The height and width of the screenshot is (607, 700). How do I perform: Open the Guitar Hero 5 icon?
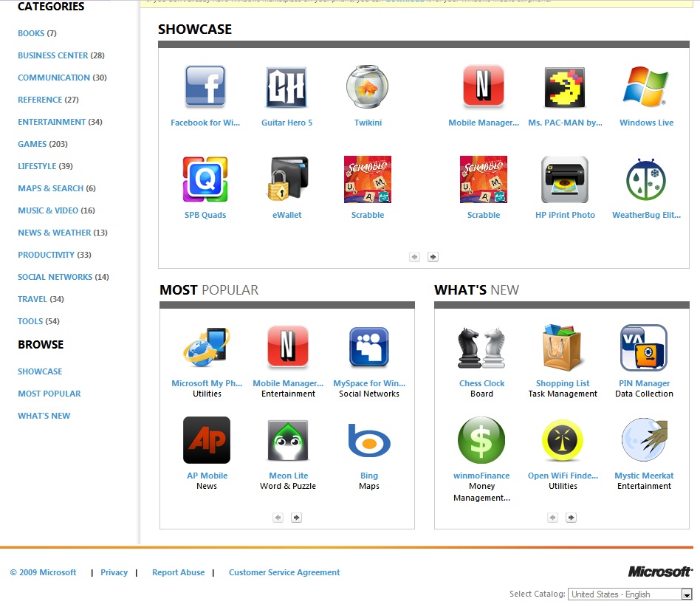(x=286, y=87)
